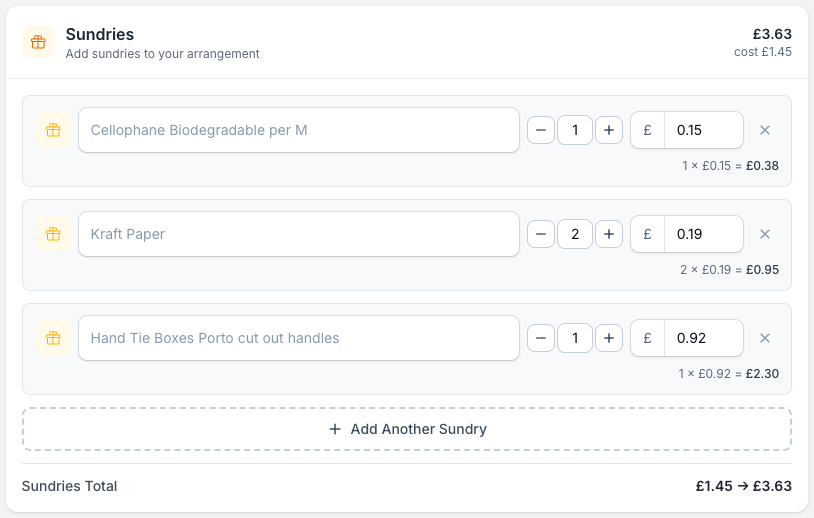
Task: Click the gift icon beside Hand Tie Boxes
Action: [53, 338]
